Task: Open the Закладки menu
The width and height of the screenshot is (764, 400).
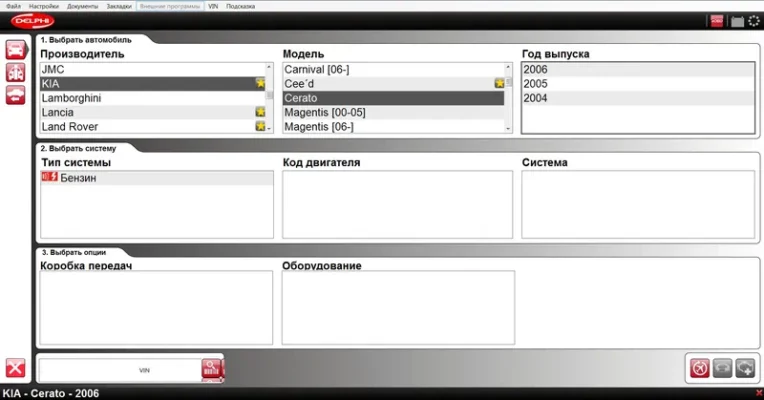Action: point(119,6)
